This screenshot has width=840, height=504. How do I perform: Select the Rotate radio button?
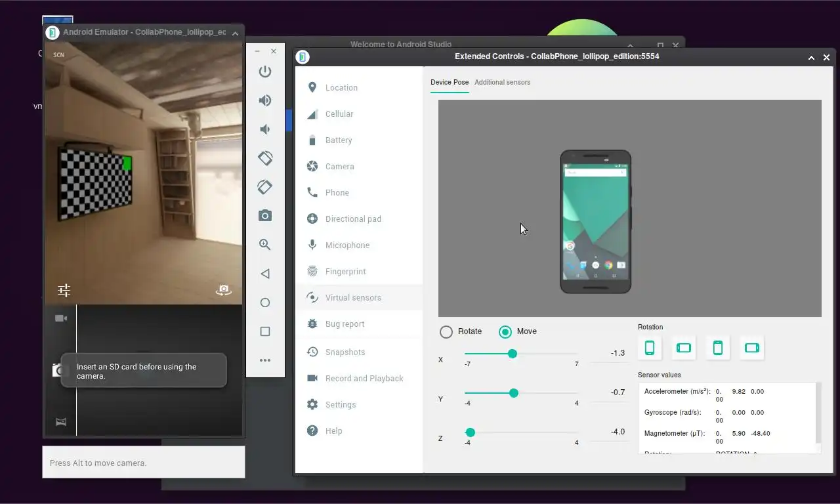coord(446,331)
